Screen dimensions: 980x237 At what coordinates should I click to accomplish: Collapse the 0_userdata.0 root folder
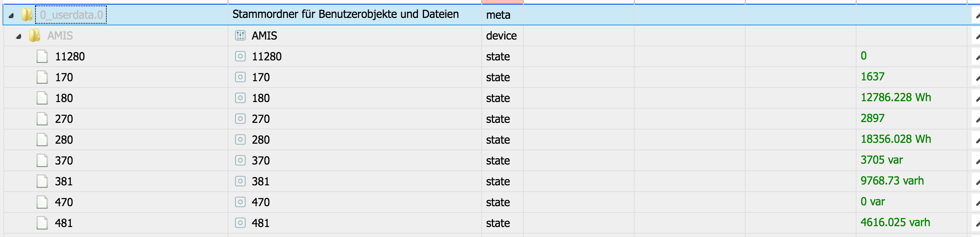[11, 16]
